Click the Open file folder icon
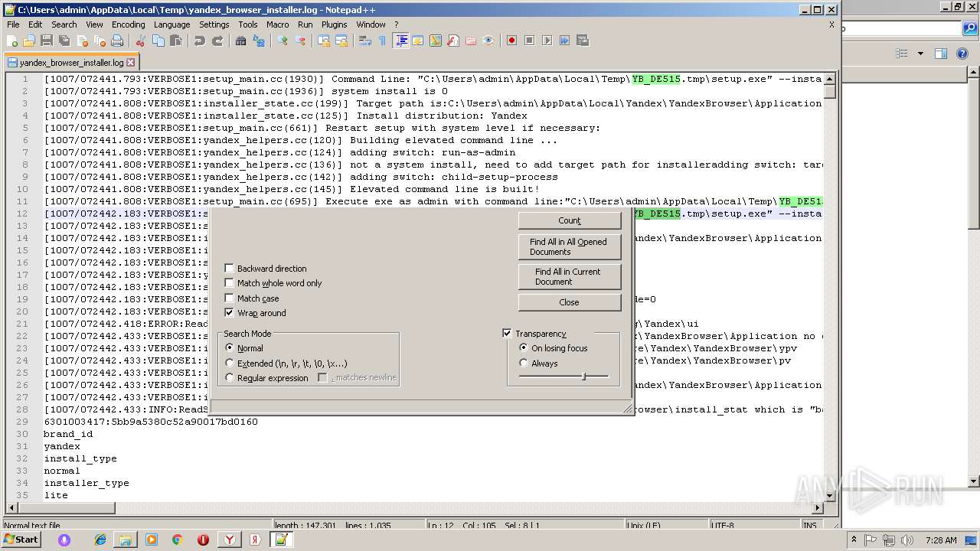The width and height of the screenshot is (980, 551). click(29, 41)
